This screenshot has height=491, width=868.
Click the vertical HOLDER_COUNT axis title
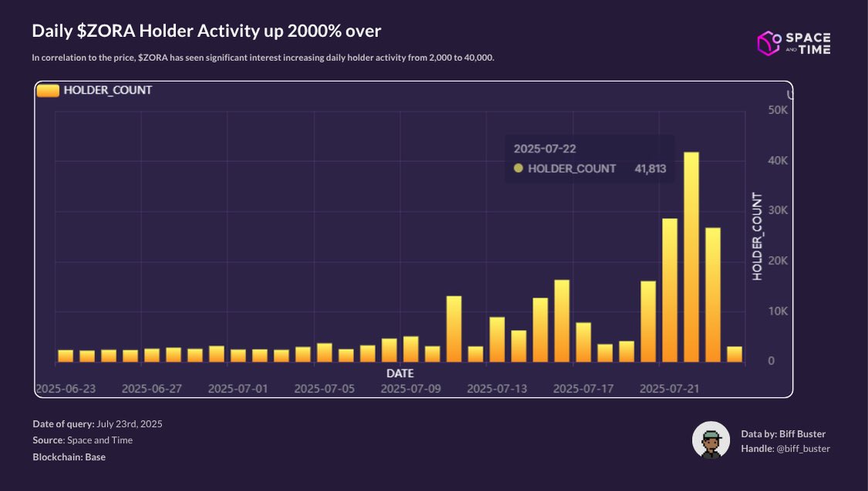(x=758, y=236)
